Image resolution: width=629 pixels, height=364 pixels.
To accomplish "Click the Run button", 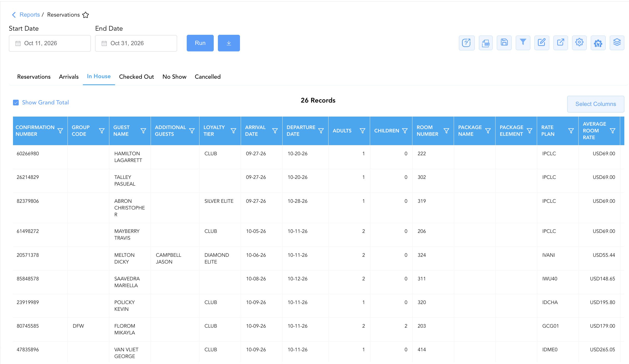I will coord(200,43).
